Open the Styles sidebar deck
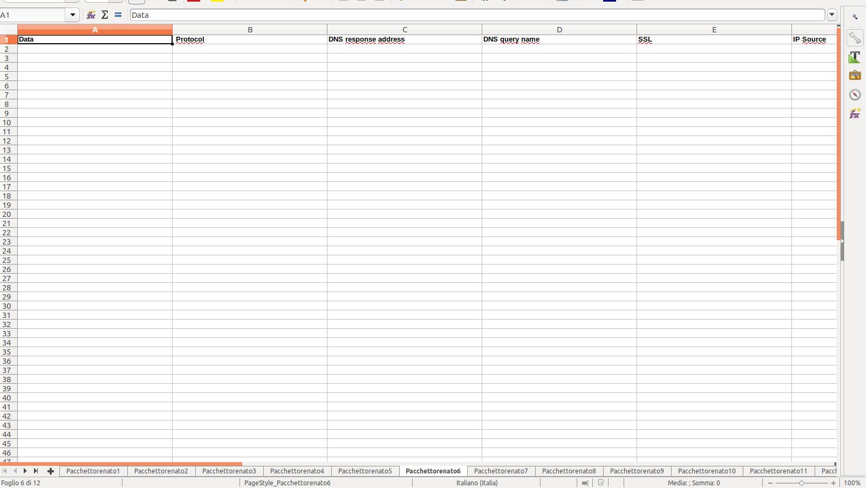868x488 pixels. [x=855, y=57]
